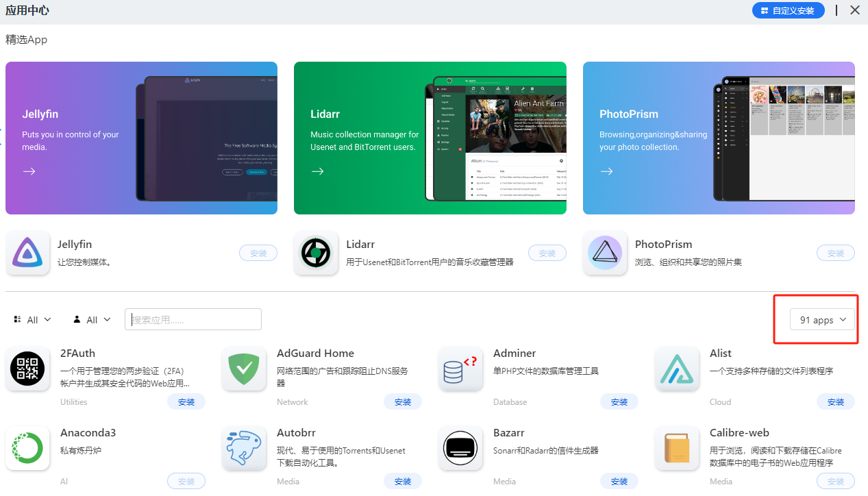Click 单PHP文件的数据库管理工具 description
The height and width of the screenshot is (496, 868).
pyautogui.click(x=546, y=371)
